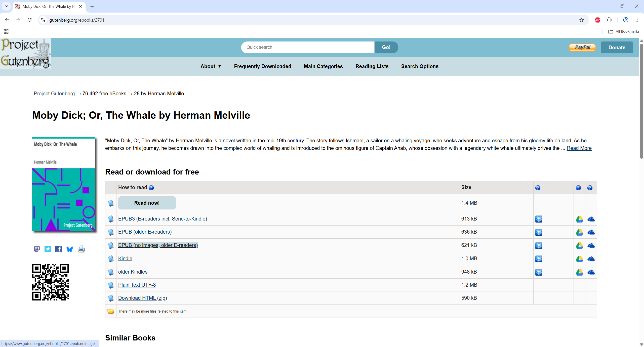Click the Bluesky butterfly share icon

[x=70, y=249]
